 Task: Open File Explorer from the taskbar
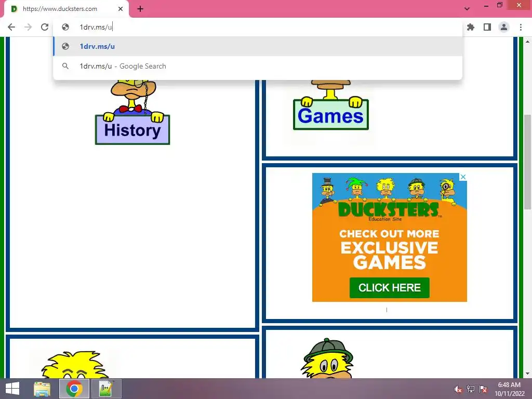click(x=42, y=389)
